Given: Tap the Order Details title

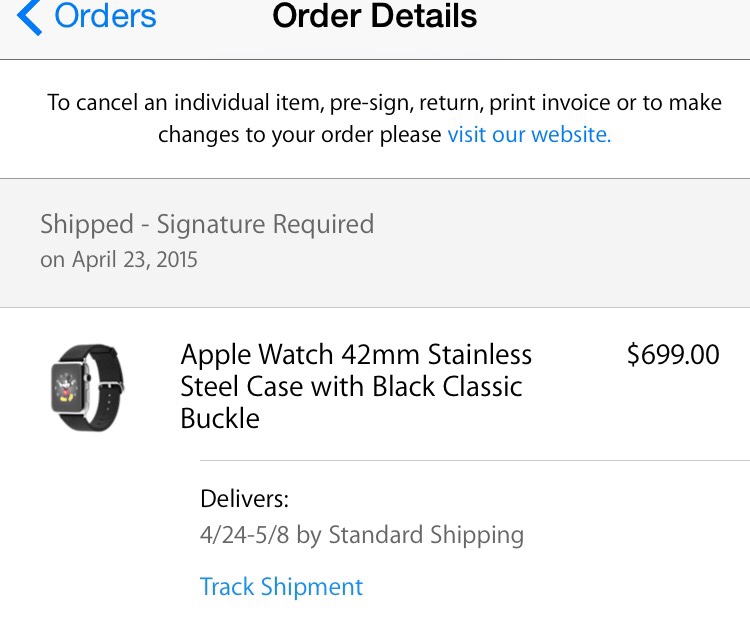Looking at the screenshot, I should coord(375,17).
